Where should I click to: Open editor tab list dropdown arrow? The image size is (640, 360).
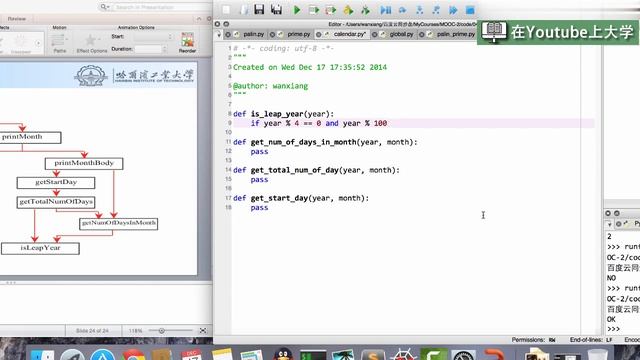click(218, 35)
